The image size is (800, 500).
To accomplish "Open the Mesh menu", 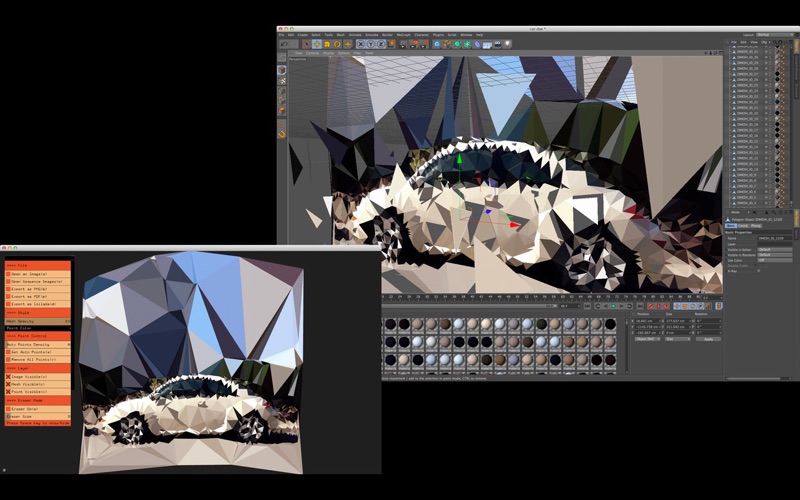I will click(x=340, y=35).
